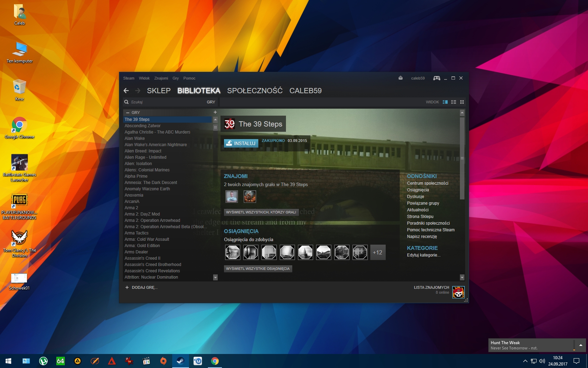The width and height of the screenshot is (588, 368).
Task: Click details pane scrollbar down arrow
Action: 462,278
